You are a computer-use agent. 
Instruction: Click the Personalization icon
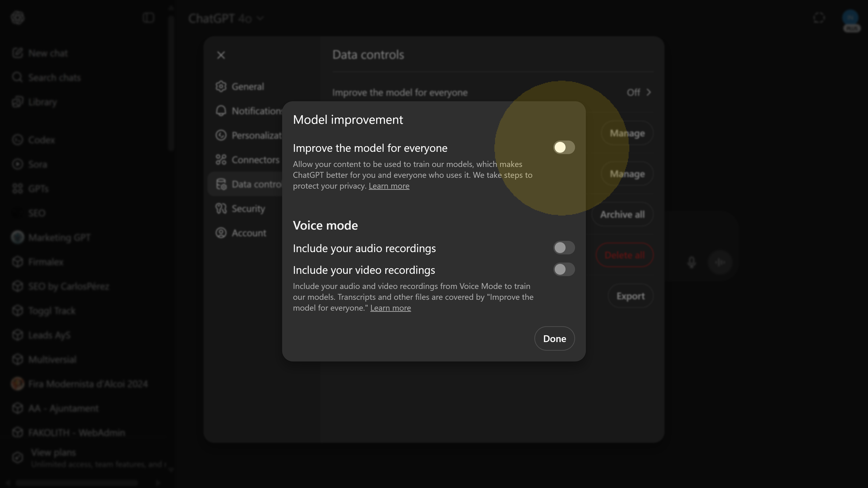click(221, 135)
